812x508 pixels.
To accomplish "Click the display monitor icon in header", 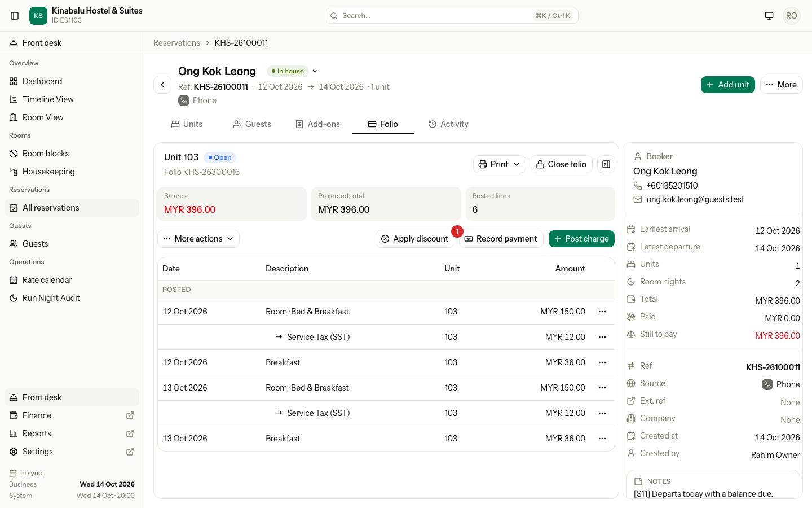I will click(769, 16).
